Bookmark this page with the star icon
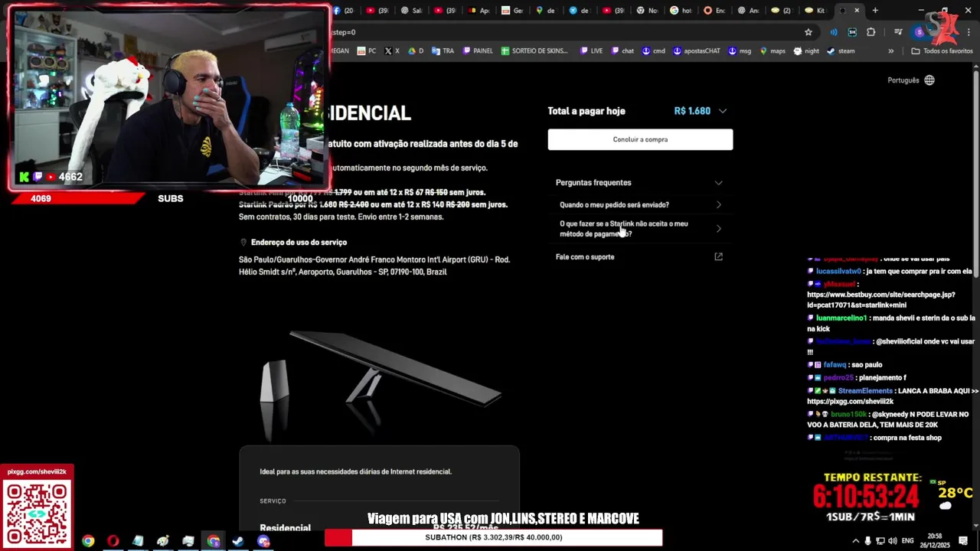980x551 pixels. 808,32
